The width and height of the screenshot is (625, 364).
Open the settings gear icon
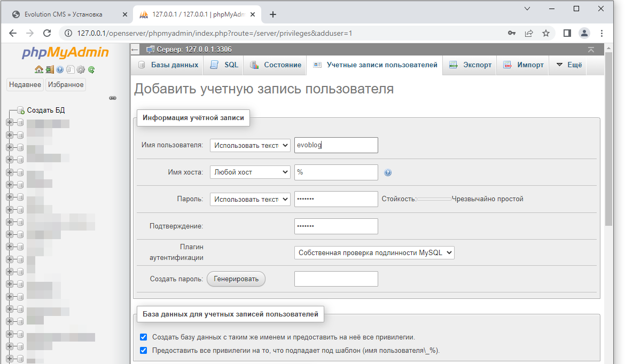pyautogui.click(x=81, y=69)
